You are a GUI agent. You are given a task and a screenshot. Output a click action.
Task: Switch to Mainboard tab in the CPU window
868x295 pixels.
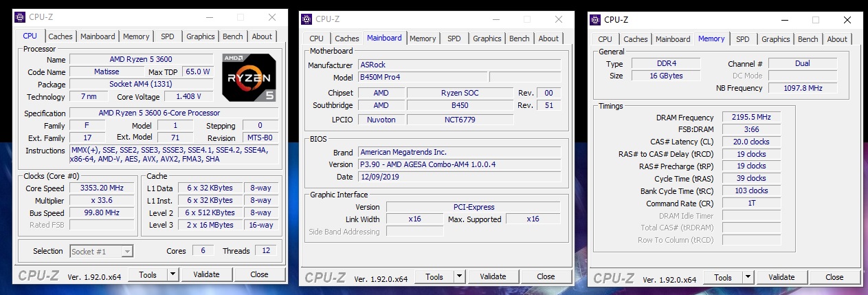point(98,36)
